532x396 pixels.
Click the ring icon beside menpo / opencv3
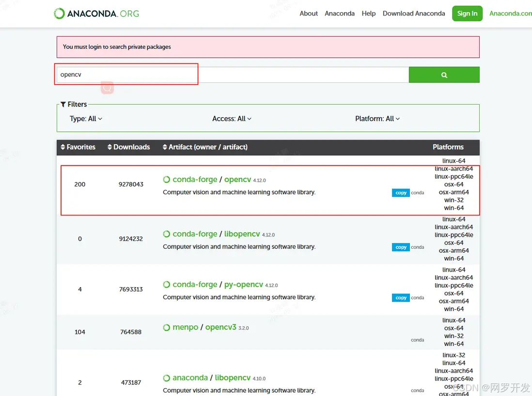[167, 327]
